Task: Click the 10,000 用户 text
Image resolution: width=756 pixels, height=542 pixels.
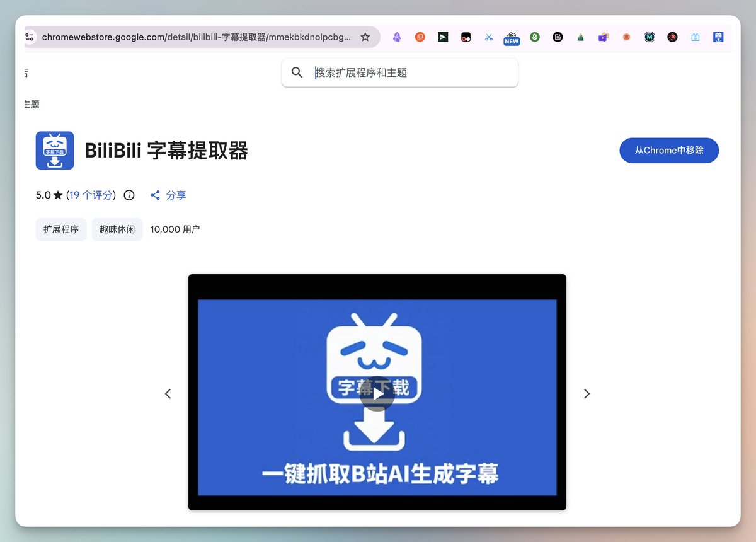Action: 175,229
